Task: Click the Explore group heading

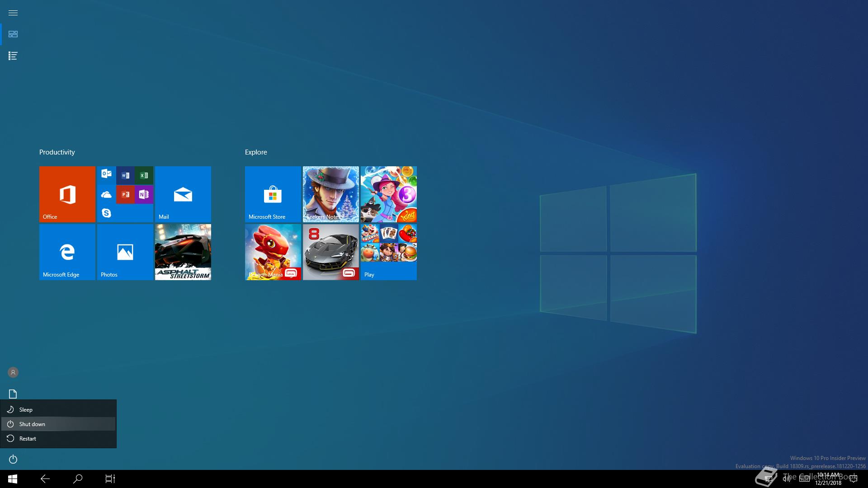Action: [256, 152]
